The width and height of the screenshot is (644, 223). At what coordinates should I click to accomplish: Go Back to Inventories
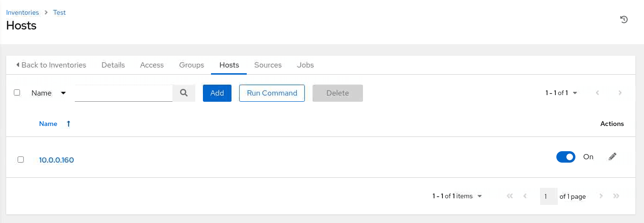coord(51,65)
